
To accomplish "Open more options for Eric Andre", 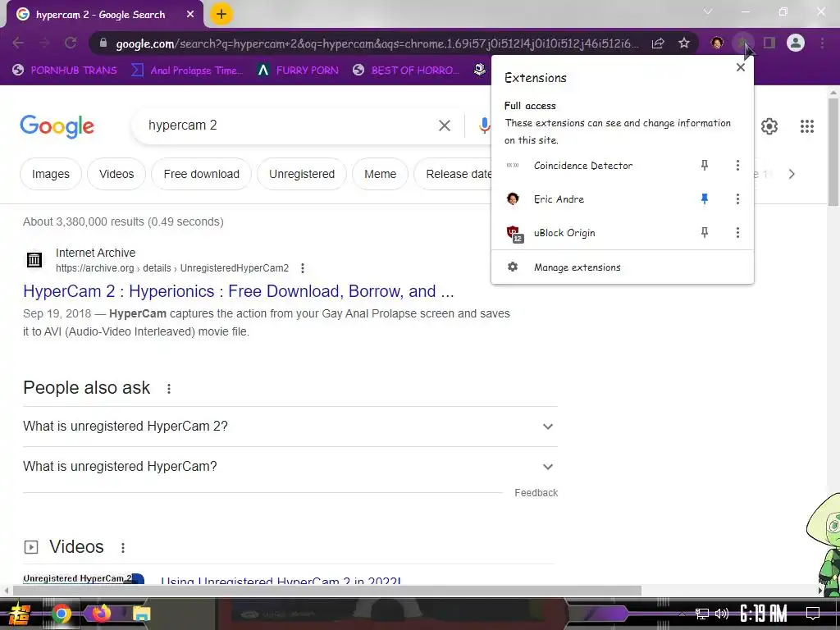I will pos(737,199).
